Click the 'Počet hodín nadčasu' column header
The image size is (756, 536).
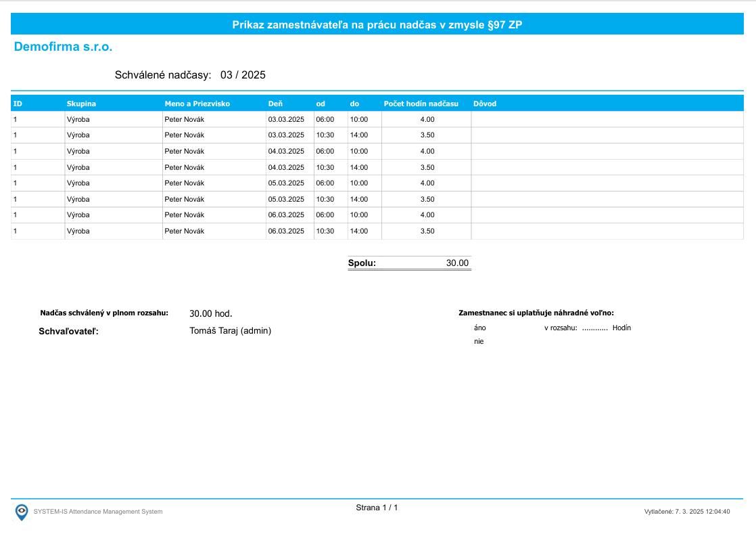tap(421, 104)
